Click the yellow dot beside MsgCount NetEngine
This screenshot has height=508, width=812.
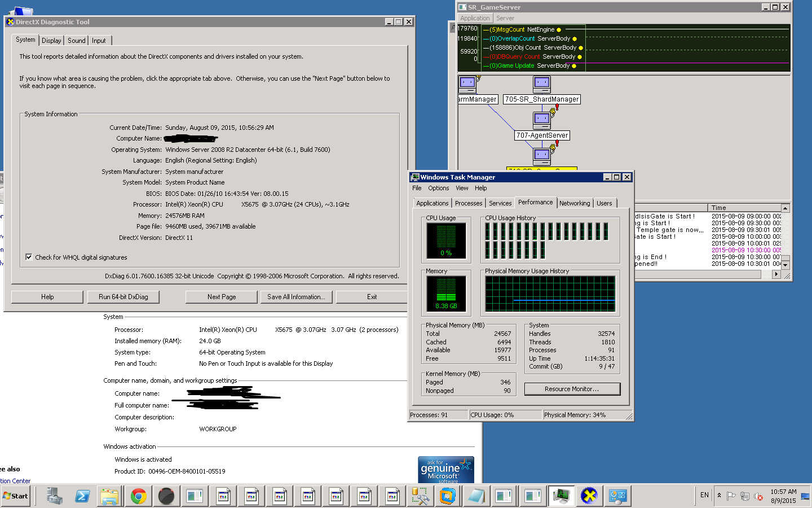click(559, 30)
